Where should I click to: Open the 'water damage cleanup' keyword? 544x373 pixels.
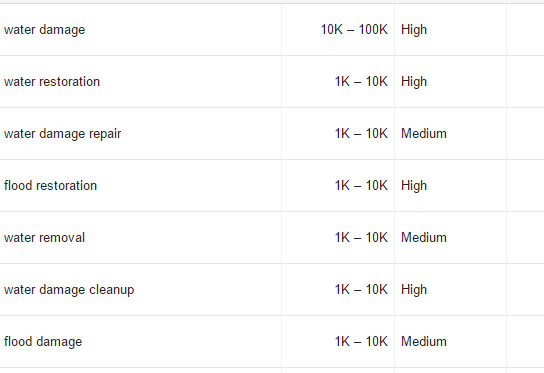(x=69, y=290)
